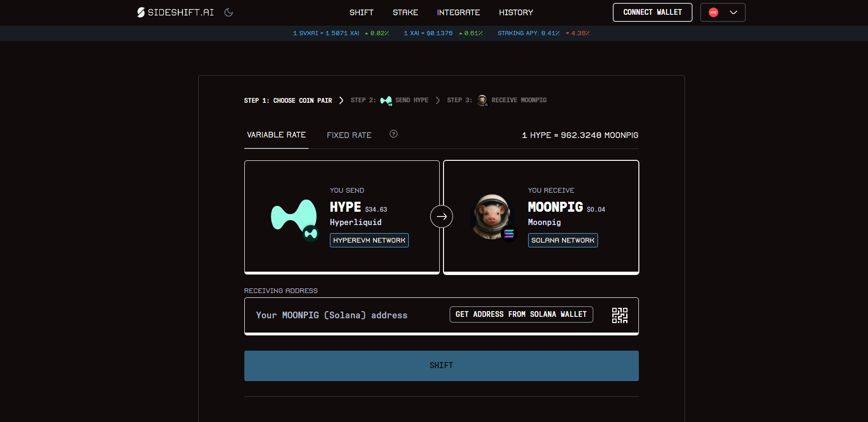Screen dimensions: 868x422
Task: Click GET ADDRESS FROM SOLANA WALLET
Action: [x=521, y=314]
